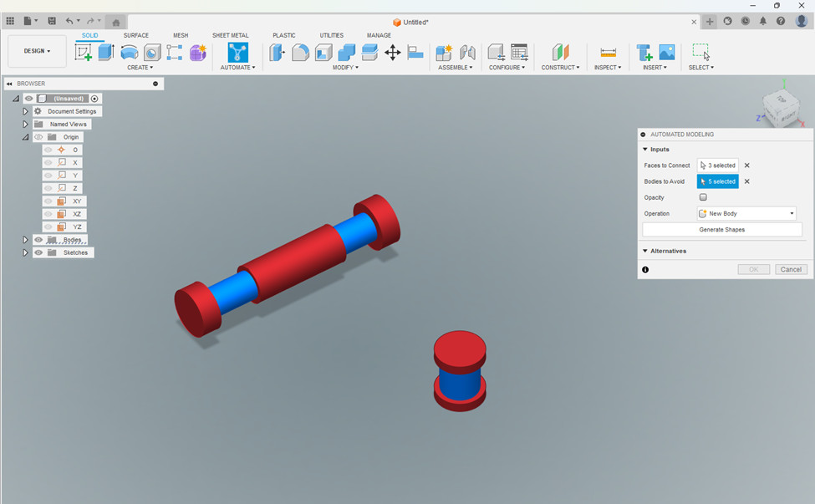Open the Operation New Body dropdown
Image resolution: width=815 pixels, height=504 pixels.
tap(746, 213)
